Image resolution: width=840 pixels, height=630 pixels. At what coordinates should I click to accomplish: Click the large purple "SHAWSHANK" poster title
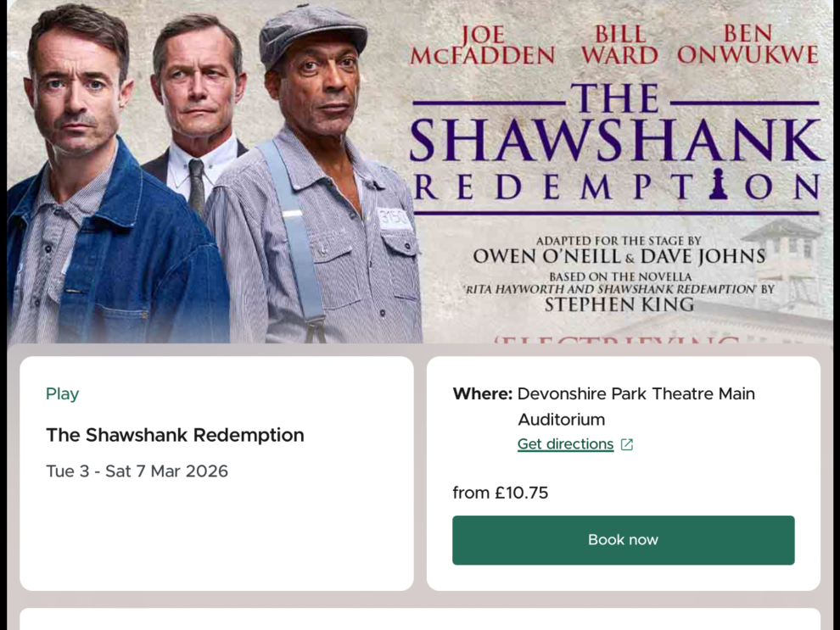[x=616, y=140]
